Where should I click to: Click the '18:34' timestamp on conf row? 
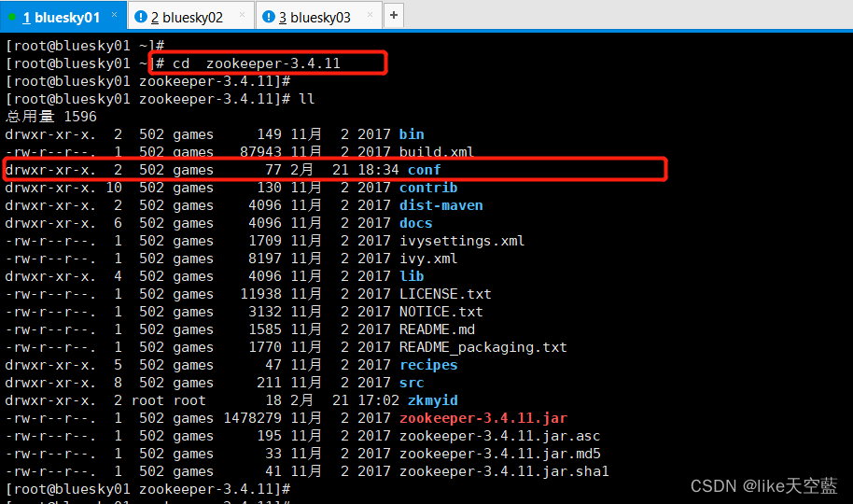point(378,170)
